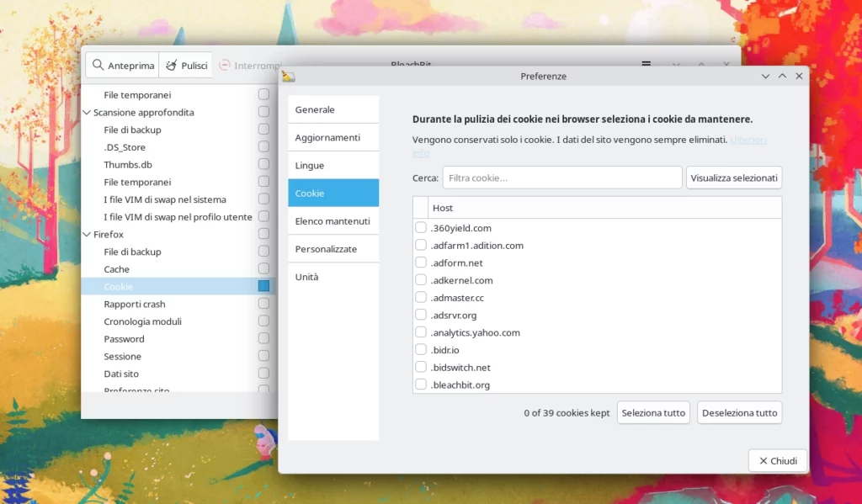Enable the .analytics.yahoo.com cookie checkbox

[x=419, y=332]
